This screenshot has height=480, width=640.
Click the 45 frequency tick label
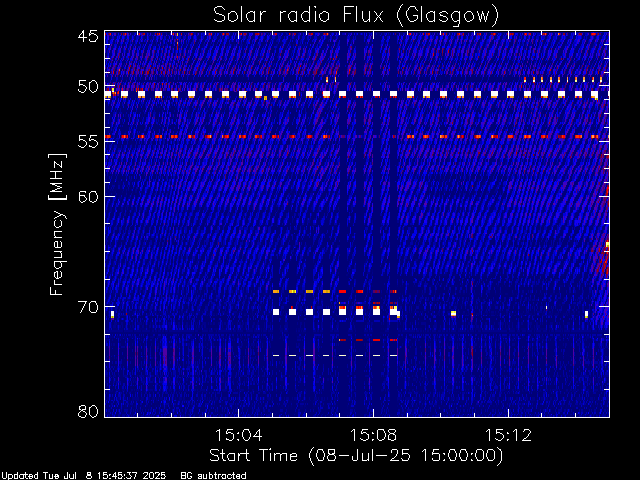[88, 36]
